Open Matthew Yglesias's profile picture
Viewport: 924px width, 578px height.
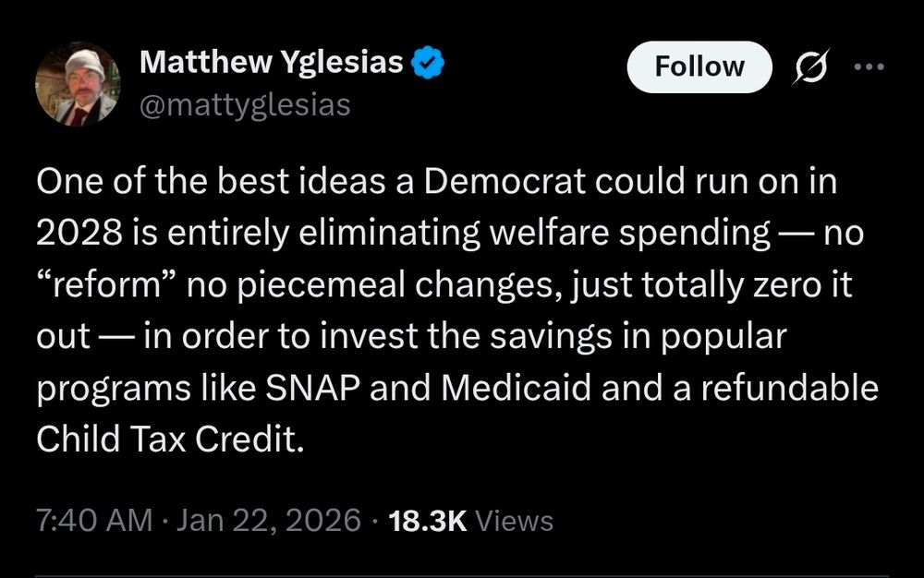tap(78, 84)
